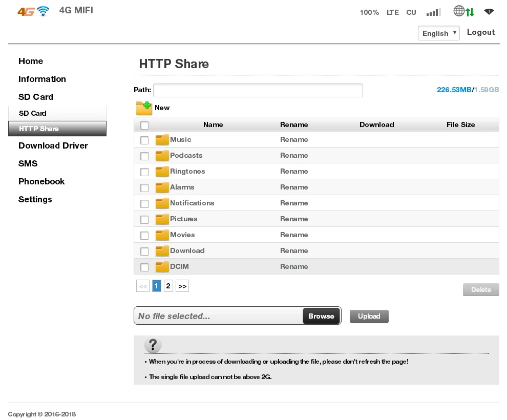Open the Music folder icon
Image resolution: width=507 pixels, height=420 pixels.
coord(162,140)
